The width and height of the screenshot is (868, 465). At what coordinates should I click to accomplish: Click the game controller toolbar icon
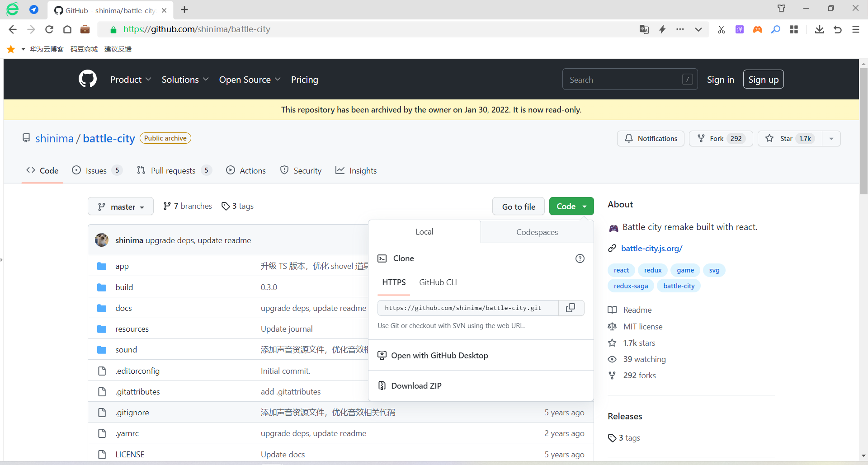pyautogui.click(x=758, y=29)
